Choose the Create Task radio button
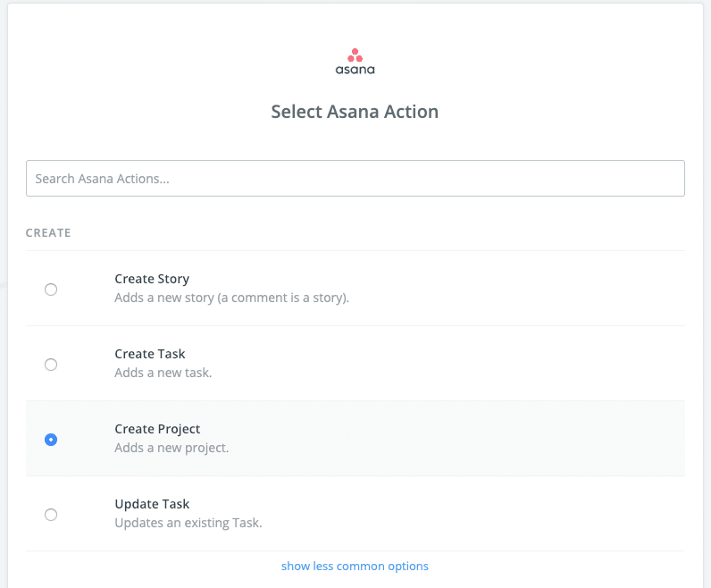This screenshot has height=588, width=711. tap(51, 365)
